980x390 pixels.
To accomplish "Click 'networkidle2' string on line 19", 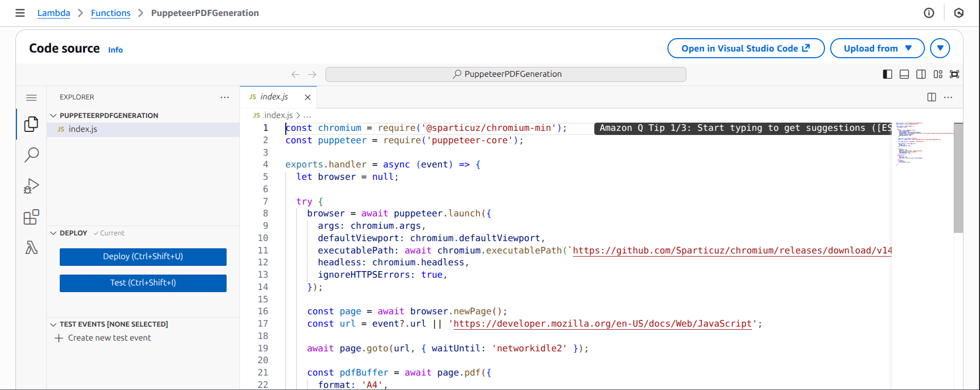I will tap(529, 348).
